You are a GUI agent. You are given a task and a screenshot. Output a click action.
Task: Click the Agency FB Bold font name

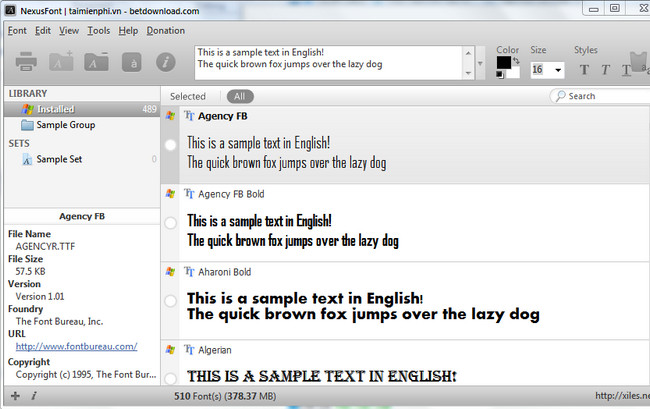pyautogui.click(x=231, y=194)
